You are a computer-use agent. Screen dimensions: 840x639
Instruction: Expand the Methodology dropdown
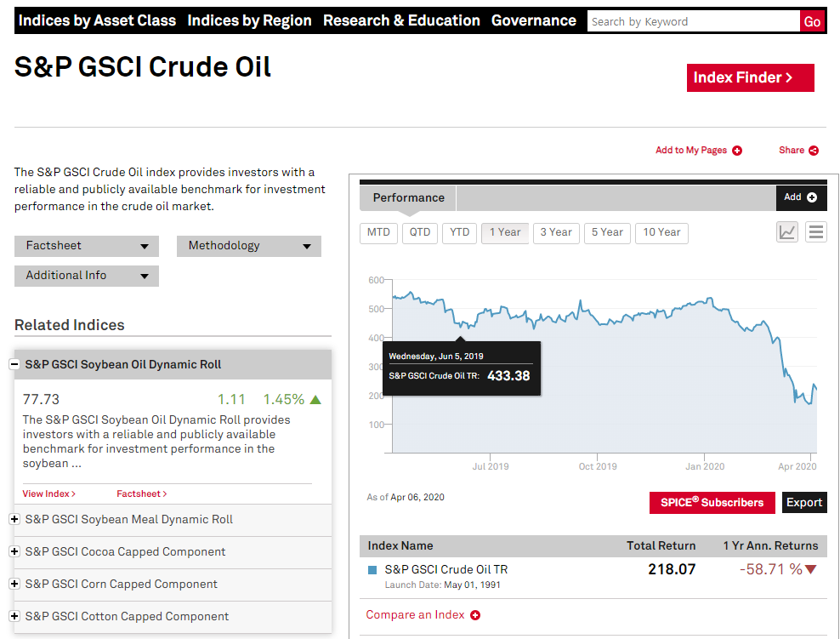(249, 246)
